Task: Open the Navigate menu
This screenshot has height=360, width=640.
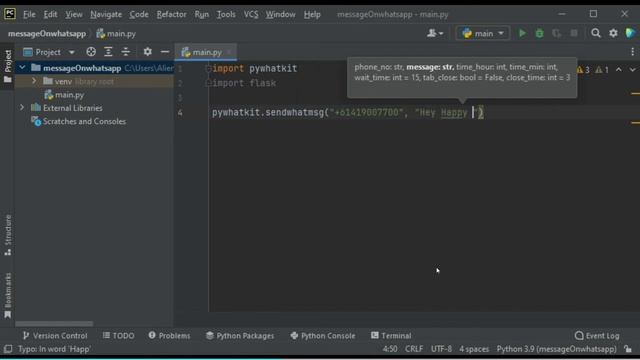Action: tap(106, 14)
